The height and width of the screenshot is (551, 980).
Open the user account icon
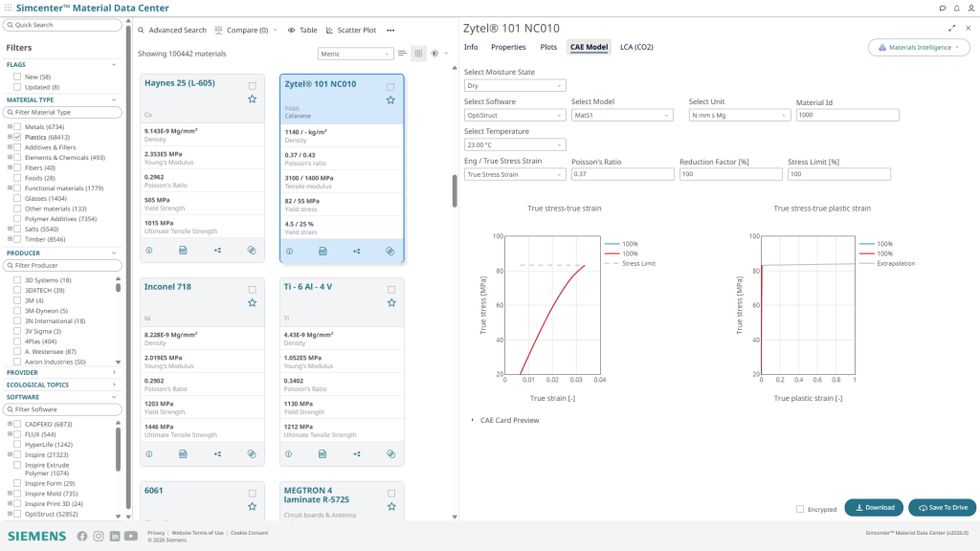(971, 8)
